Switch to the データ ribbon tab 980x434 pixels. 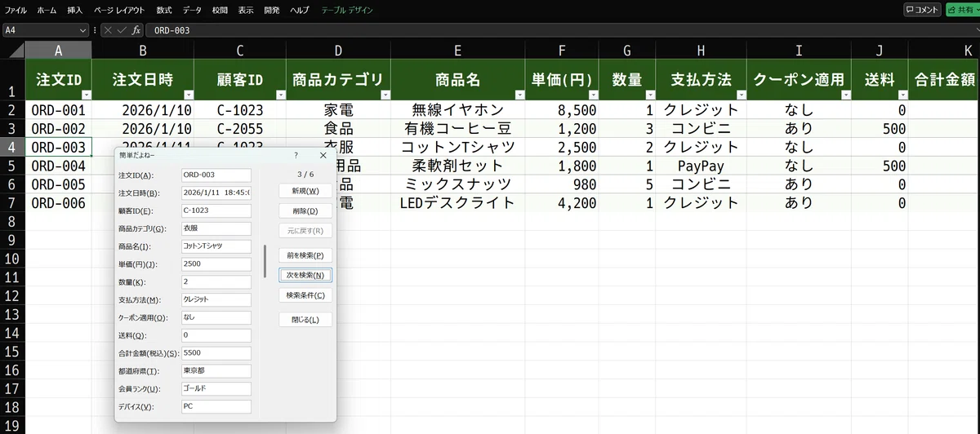[193, 10]
